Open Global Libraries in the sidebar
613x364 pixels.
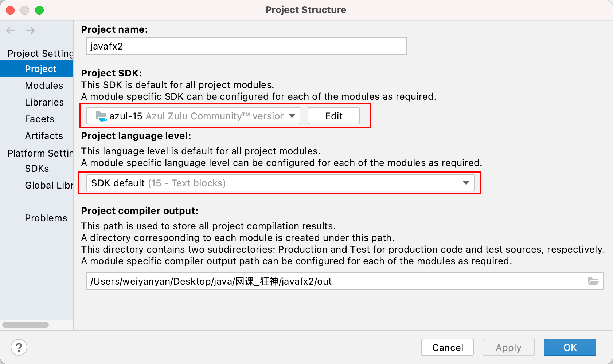[x=48, y=185]
